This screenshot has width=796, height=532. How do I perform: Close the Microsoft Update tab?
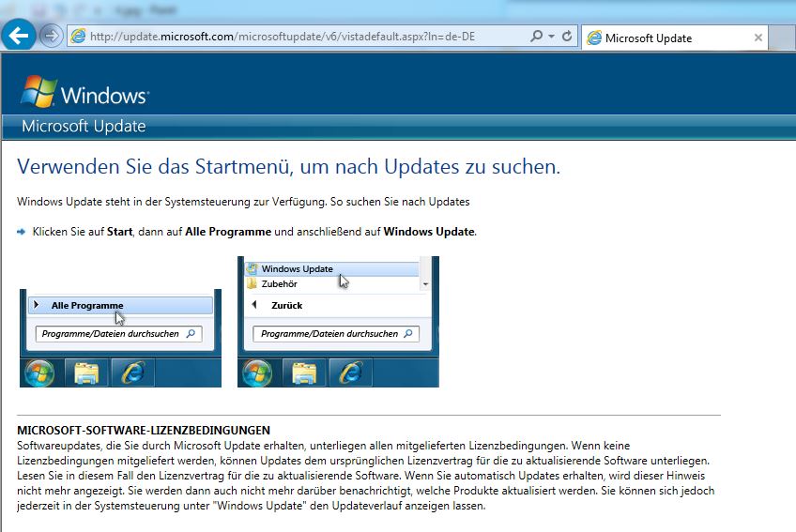coord(758,38)
